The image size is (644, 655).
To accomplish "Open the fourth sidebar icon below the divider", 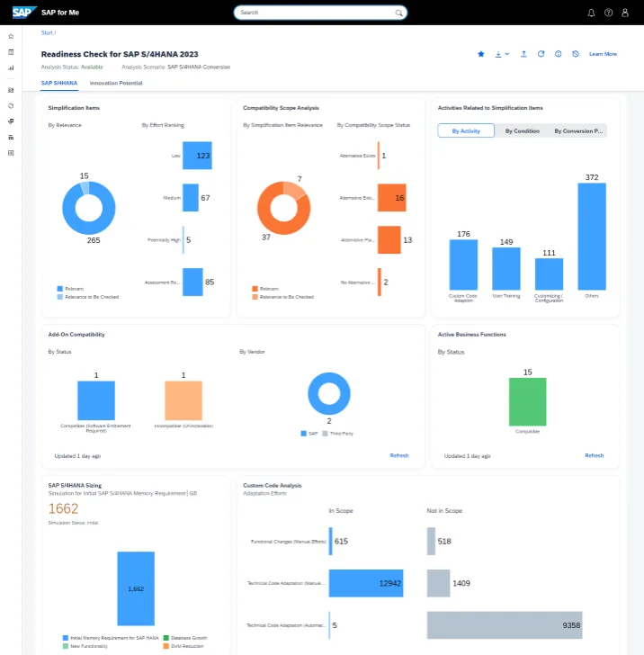I will (x=12, y=90).
